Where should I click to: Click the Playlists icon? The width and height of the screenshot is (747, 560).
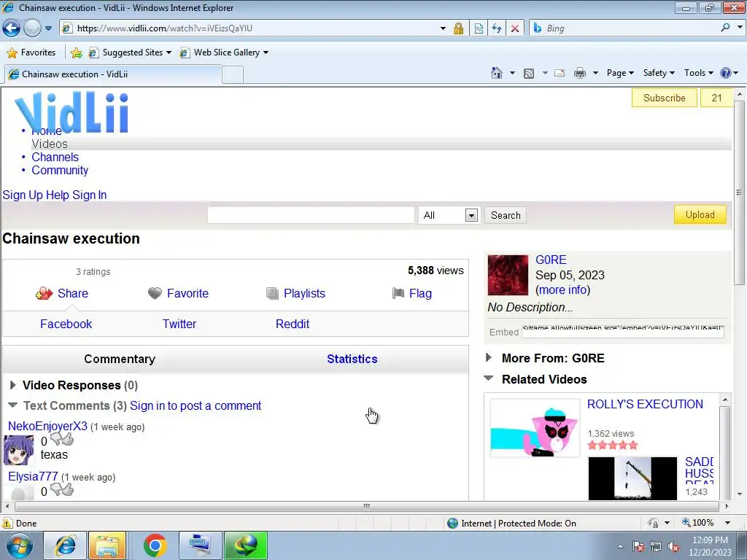click(x=272, y=293)
